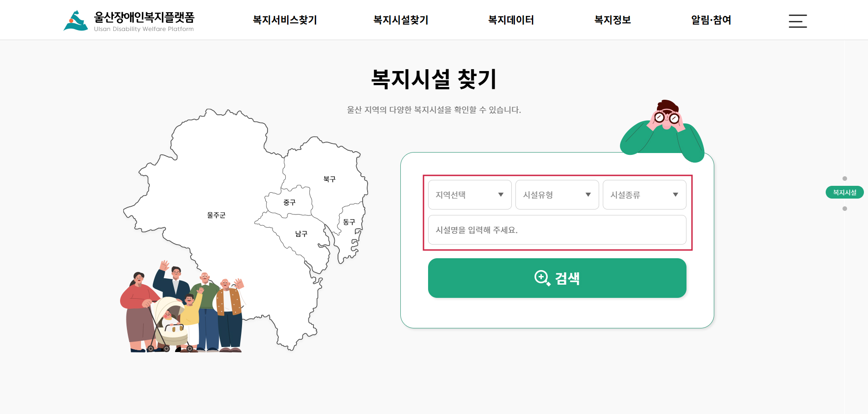Open the 복지데이터 menu
The height and width of the screenshot is (414, 868).
pyautogui.click(x=511, y=20)
